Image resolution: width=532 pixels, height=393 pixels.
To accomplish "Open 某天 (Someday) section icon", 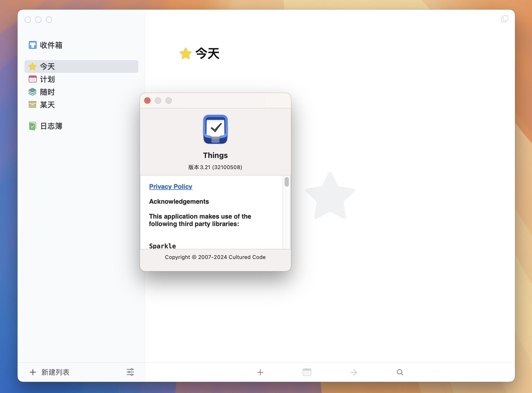I will [x=33, y=105].
